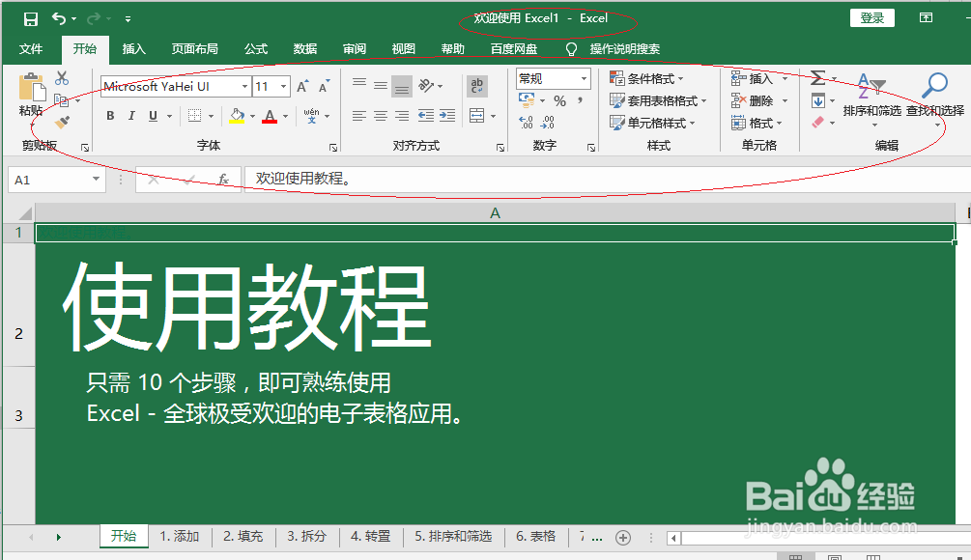Image resolution: width=971 pixels, height=560 pixels.
Task: Click the Insert Function fx icon
Action: point(223,180)
